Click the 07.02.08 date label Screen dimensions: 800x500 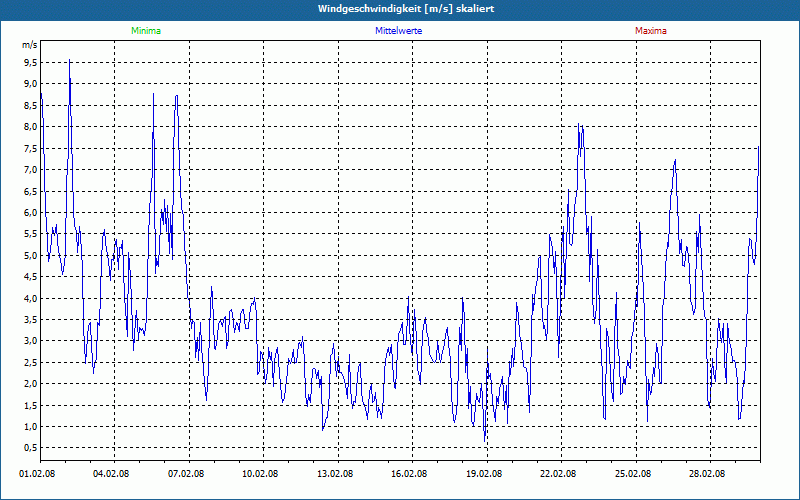186,473
